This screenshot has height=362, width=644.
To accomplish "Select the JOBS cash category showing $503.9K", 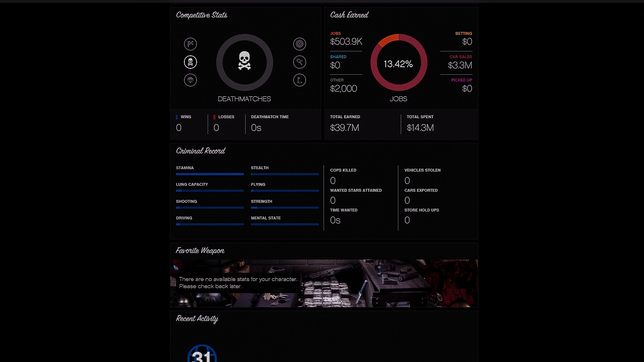I will (x=346, y=39).
